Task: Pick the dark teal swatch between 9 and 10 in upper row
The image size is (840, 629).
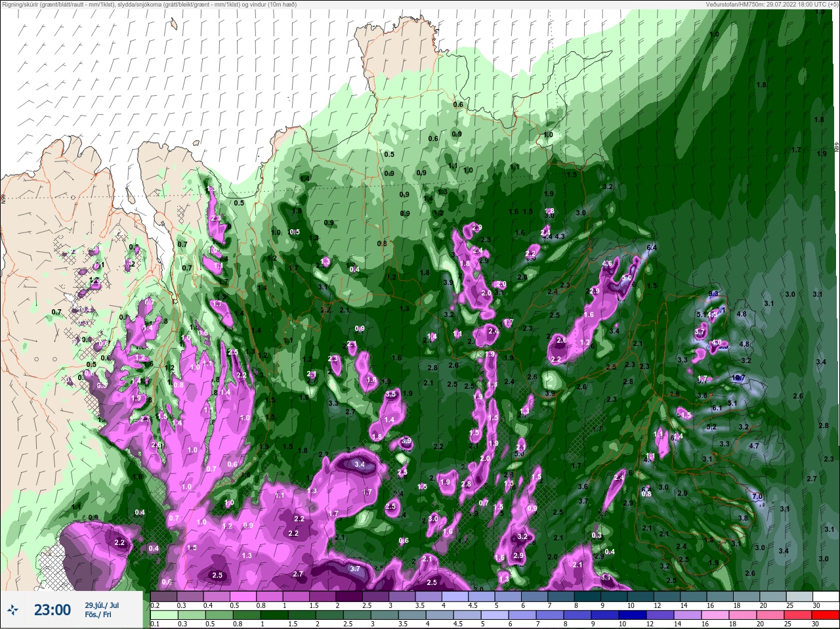Action: [x=614, y=596]
